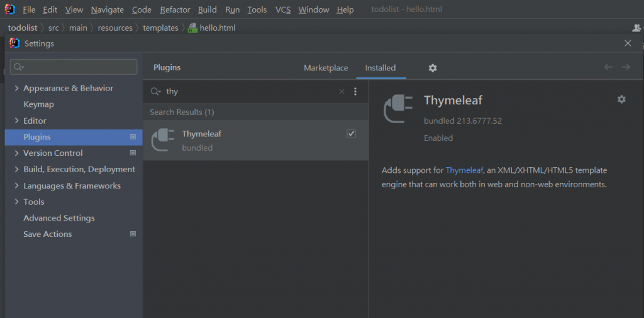Follow the Thymeleaf link in description
The width and height of the screenshot is (644, 318).
[464, 170]
